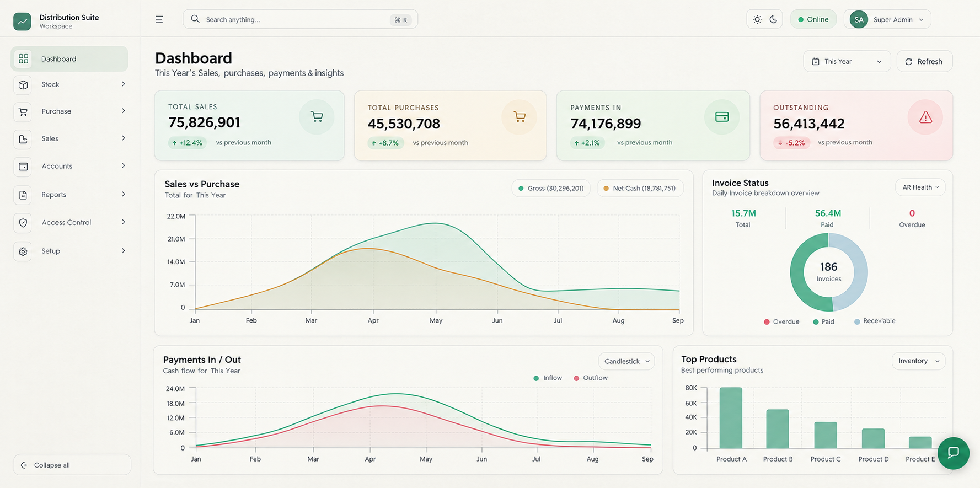Click Collapse all in the sidebar
The height and width of the screenshot is (488, 980).
(72, 465)
